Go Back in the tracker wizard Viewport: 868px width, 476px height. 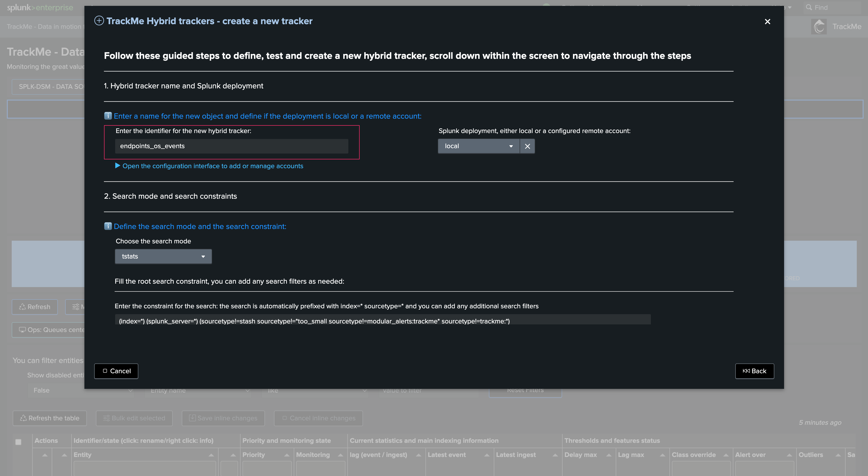point(755,371)
